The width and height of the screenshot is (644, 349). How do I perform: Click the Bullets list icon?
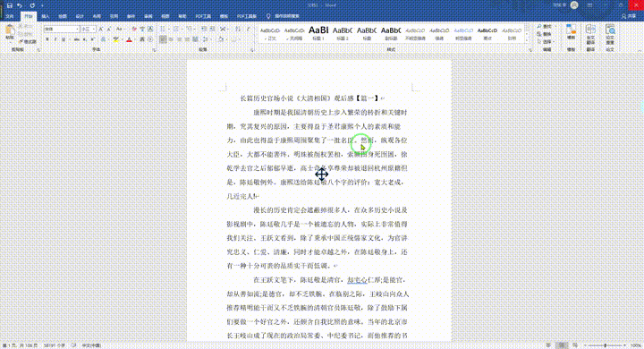pos(163,30)
